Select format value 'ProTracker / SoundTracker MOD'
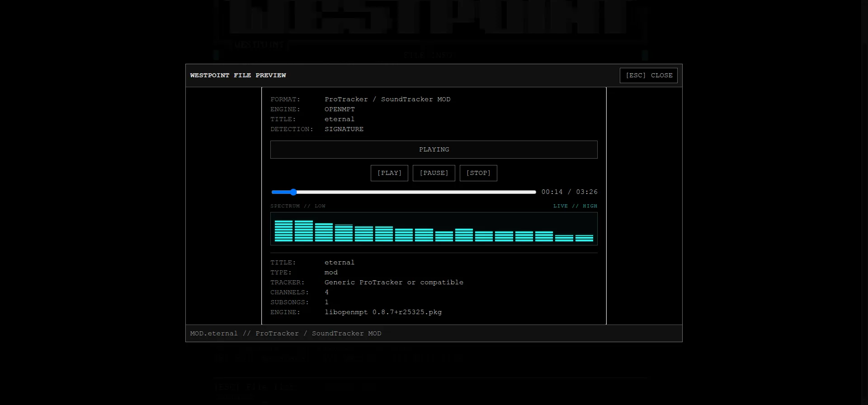868x405 pixels. (x=387, y=99)
